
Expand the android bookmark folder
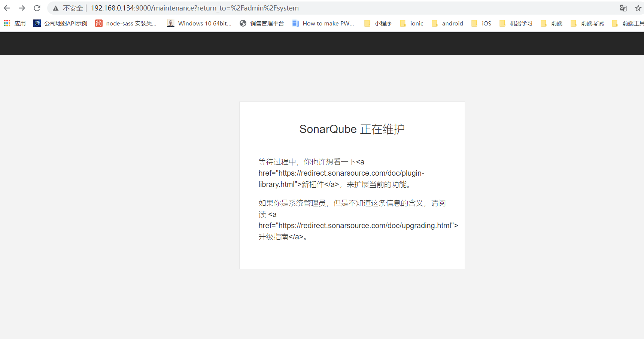pyautogui.click(x=447, y=23)
